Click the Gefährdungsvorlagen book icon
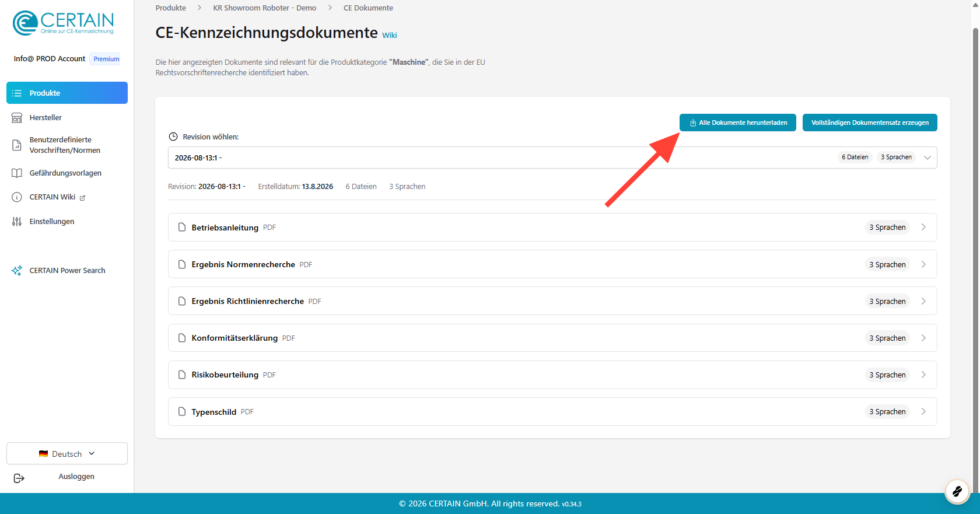Screen dimensions: 980x514 pyautogui.click(x=17, y=173)
